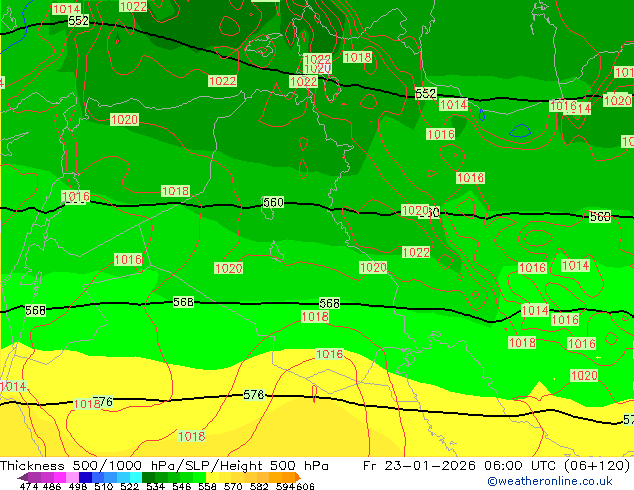634x490 pixels.
Task: Click legend value 510
Action: tap(104, 486)
